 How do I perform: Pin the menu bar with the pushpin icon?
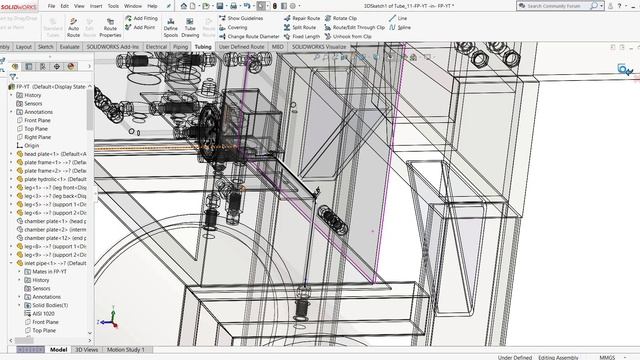[x=169, y=6]
